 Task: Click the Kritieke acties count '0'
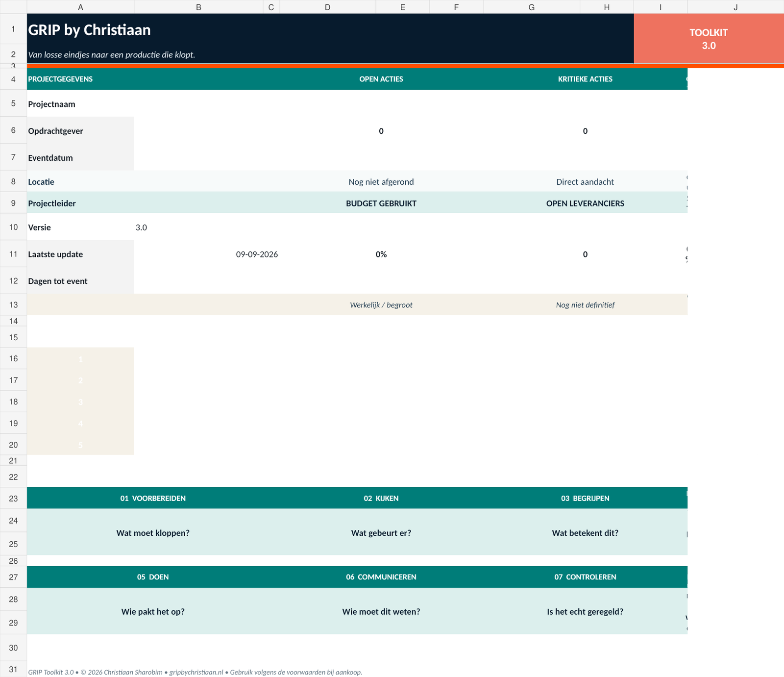tap(585, 131)
